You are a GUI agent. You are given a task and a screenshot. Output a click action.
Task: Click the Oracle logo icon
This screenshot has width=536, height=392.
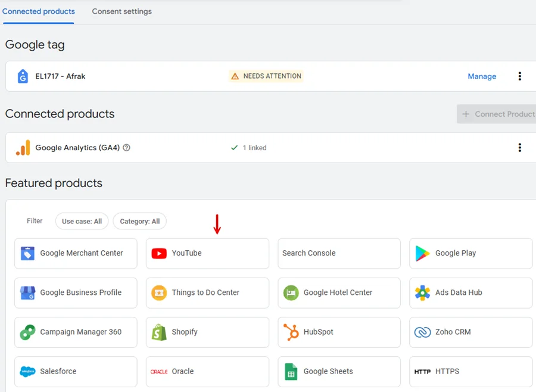159,372
